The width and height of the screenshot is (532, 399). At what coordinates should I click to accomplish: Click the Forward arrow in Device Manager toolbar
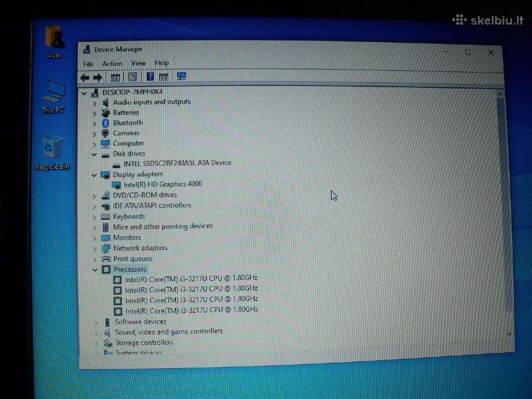tap(98, 78)
